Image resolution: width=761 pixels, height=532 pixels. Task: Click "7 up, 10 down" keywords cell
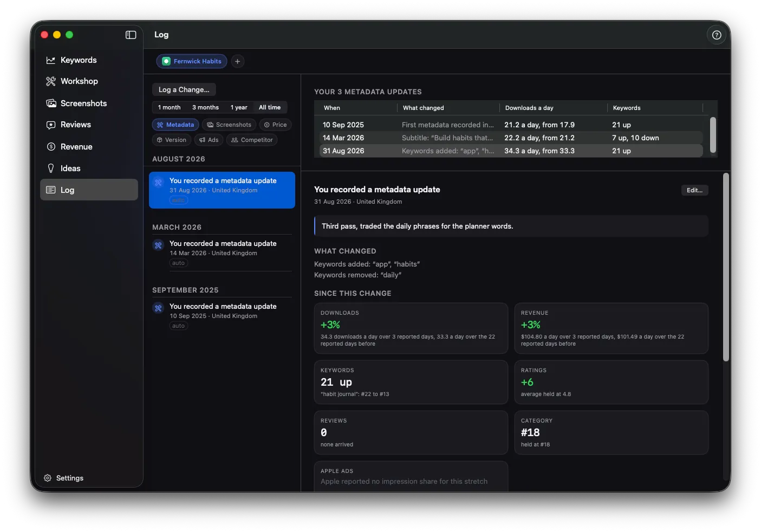(635, 138)
